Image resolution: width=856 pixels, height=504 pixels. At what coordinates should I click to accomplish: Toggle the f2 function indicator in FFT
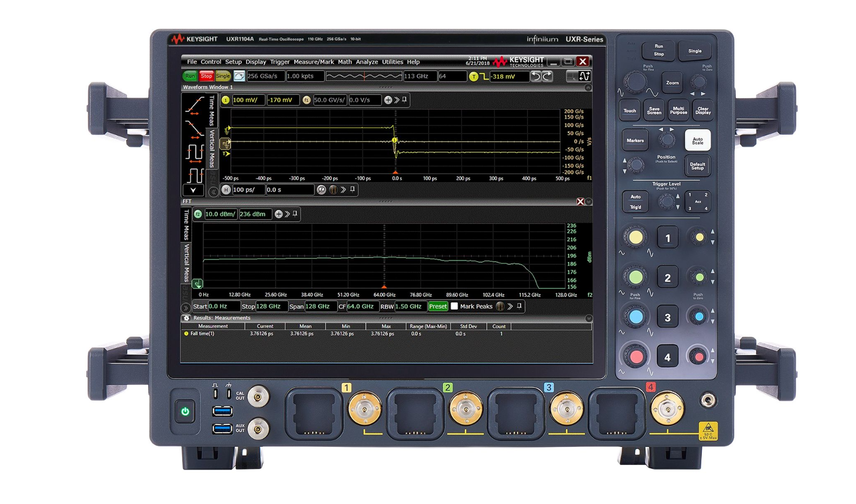coord(198,214)
